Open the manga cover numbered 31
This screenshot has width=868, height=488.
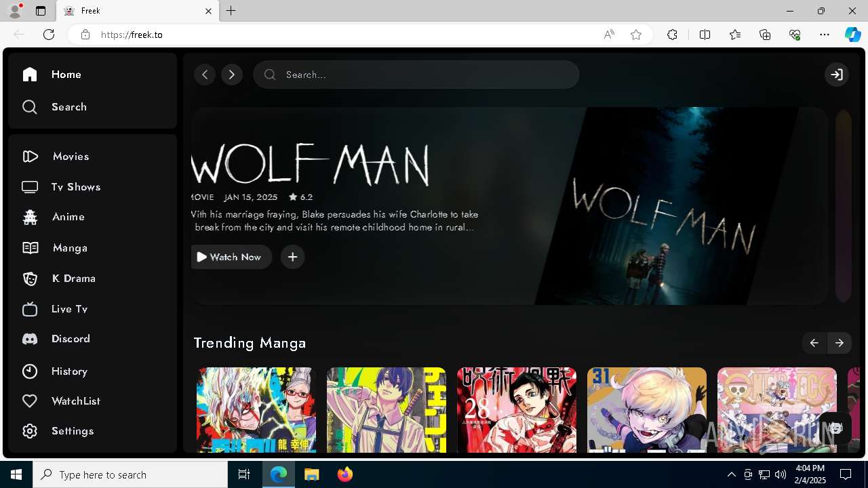coord(647,410)
